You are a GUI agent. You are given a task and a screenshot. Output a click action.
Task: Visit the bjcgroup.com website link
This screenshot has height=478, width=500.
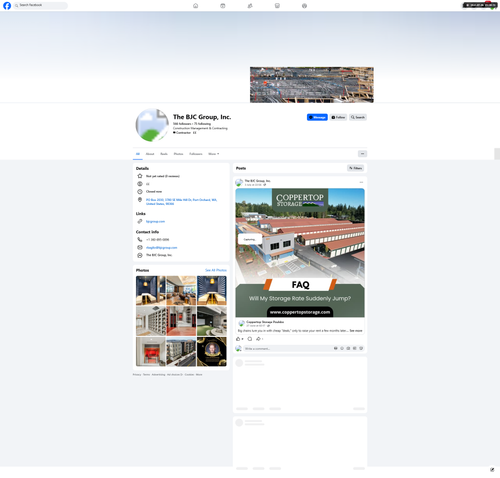click(x=155, y=221)
